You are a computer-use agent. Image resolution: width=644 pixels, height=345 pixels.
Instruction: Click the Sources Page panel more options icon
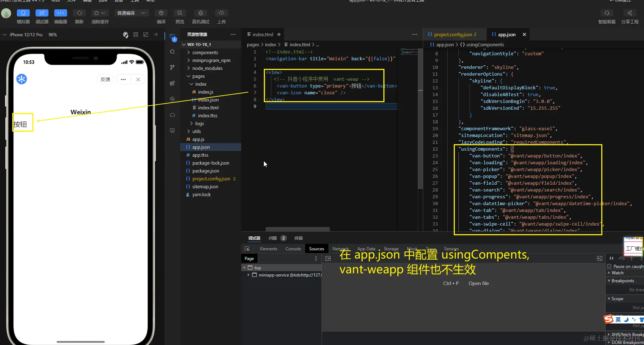coord(316,259)
